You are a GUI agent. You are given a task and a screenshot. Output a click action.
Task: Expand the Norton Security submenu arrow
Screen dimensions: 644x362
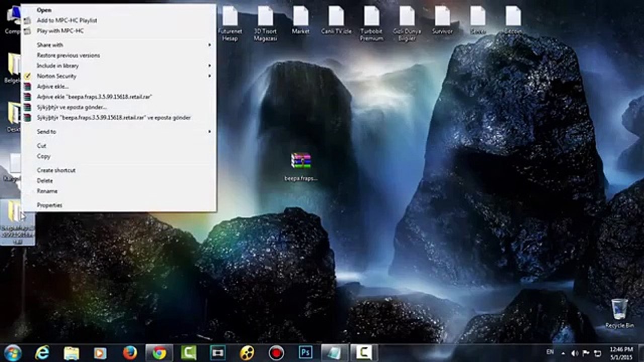point(210,76)
